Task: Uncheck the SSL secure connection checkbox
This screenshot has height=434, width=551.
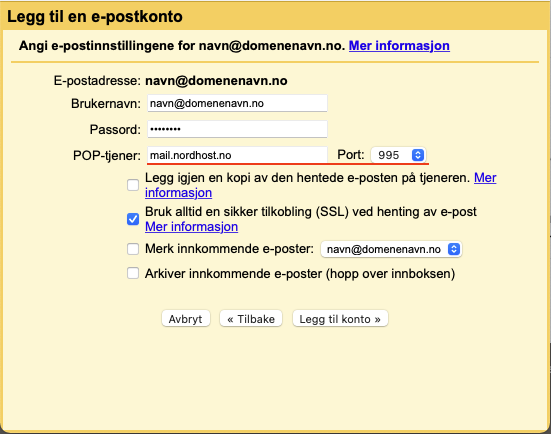Action: tap(133, 219)
